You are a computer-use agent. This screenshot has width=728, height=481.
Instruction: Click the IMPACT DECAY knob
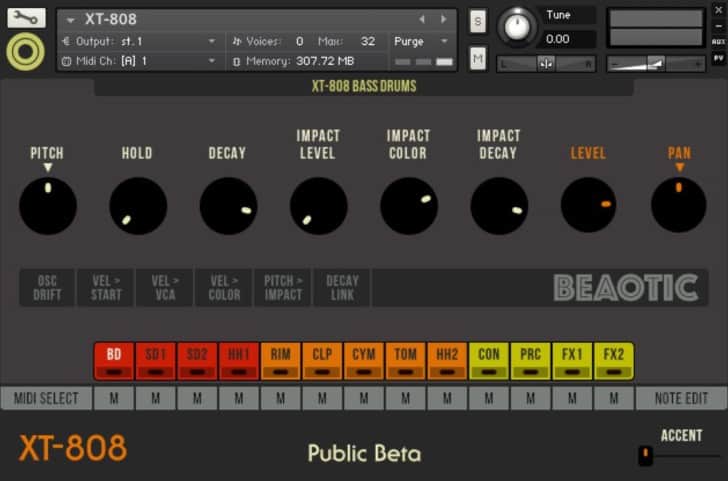click(x=499, y=206)
